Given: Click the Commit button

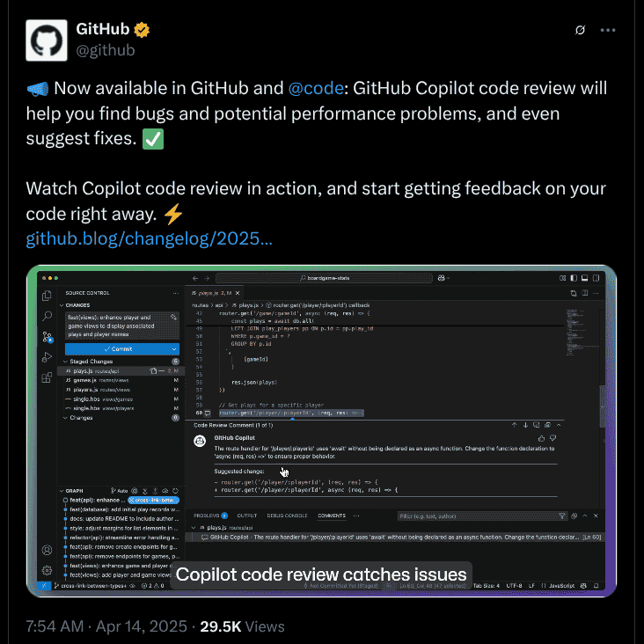Looking at the screenshot, I should tap(118, 349).
